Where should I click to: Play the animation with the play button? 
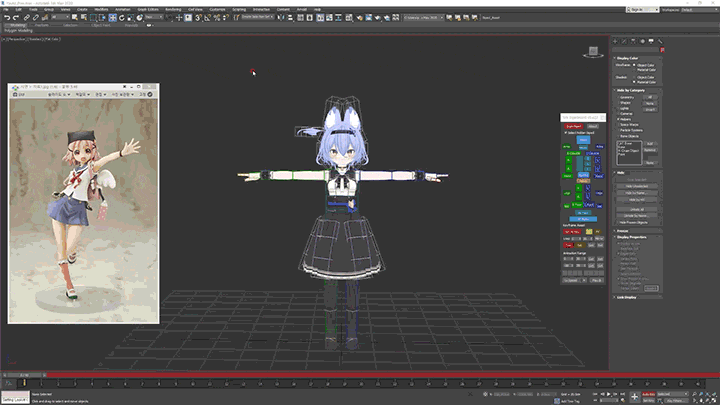pos(608,394)
